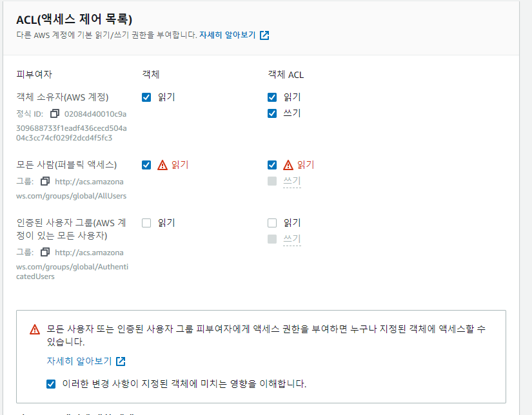
Task: Open external link icon beside header 자세히 알아보기
Action: click(264, 35)
